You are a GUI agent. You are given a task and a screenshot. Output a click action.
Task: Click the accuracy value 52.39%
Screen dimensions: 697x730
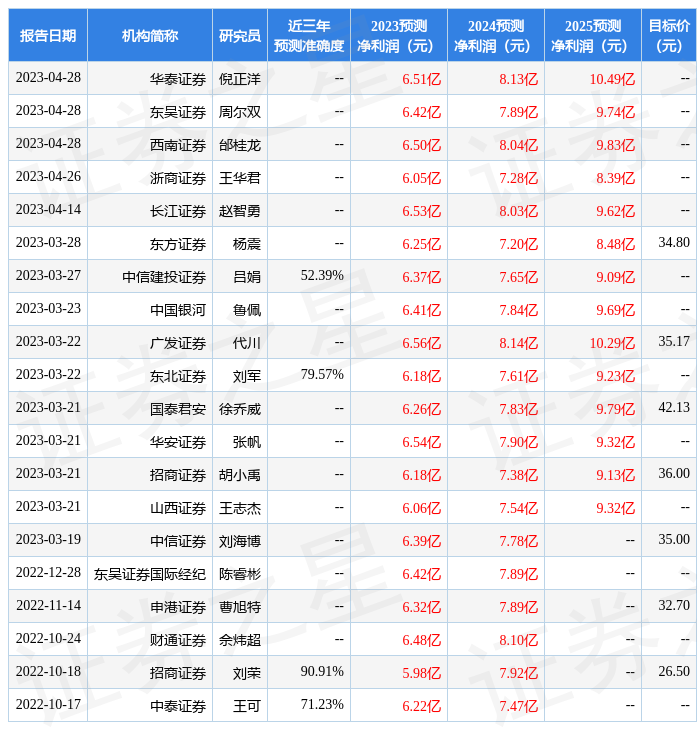pyautogui.click(x=322, y=276)
